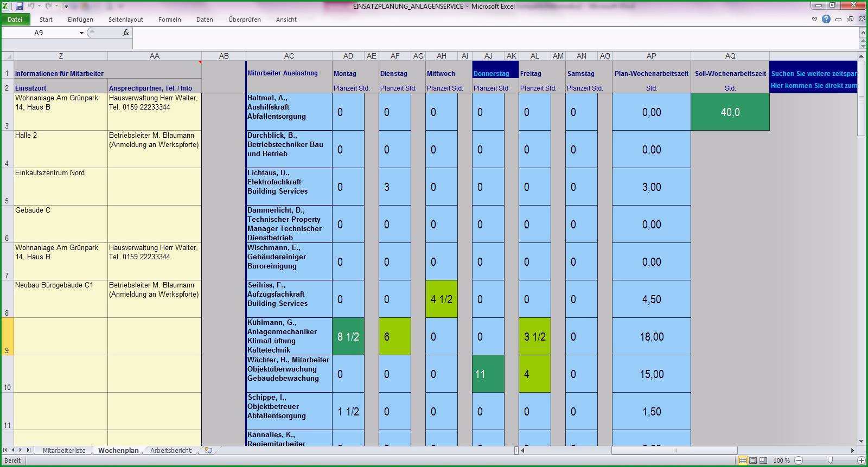
Task: Select column AP header
Action: coord(652,56)
